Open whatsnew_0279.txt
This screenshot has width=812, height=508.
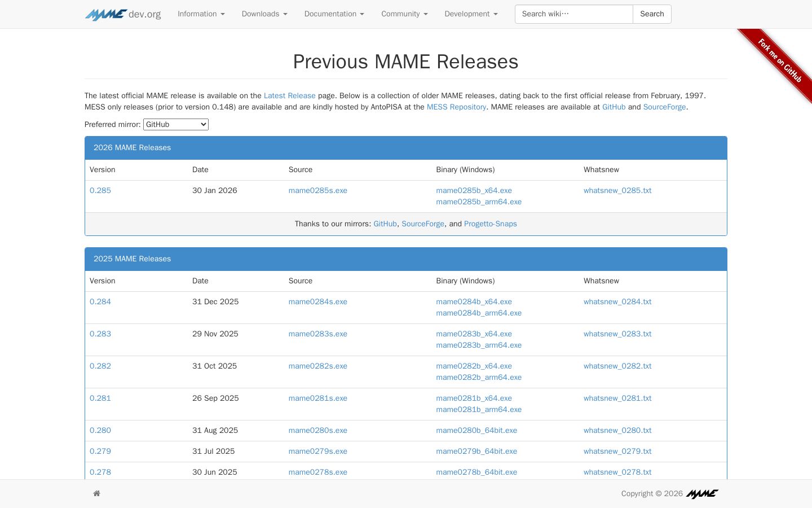(x=617, y=452)
